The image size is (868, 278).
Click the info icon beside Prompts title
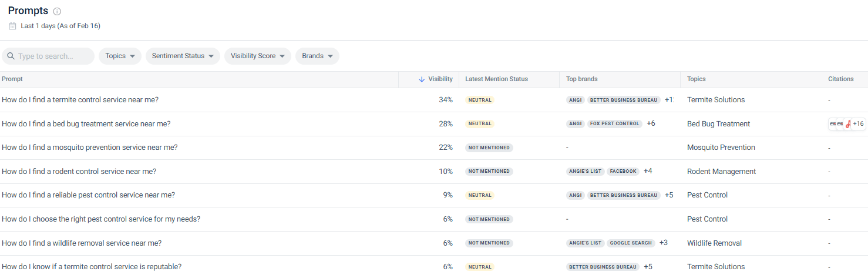(57, 12)
